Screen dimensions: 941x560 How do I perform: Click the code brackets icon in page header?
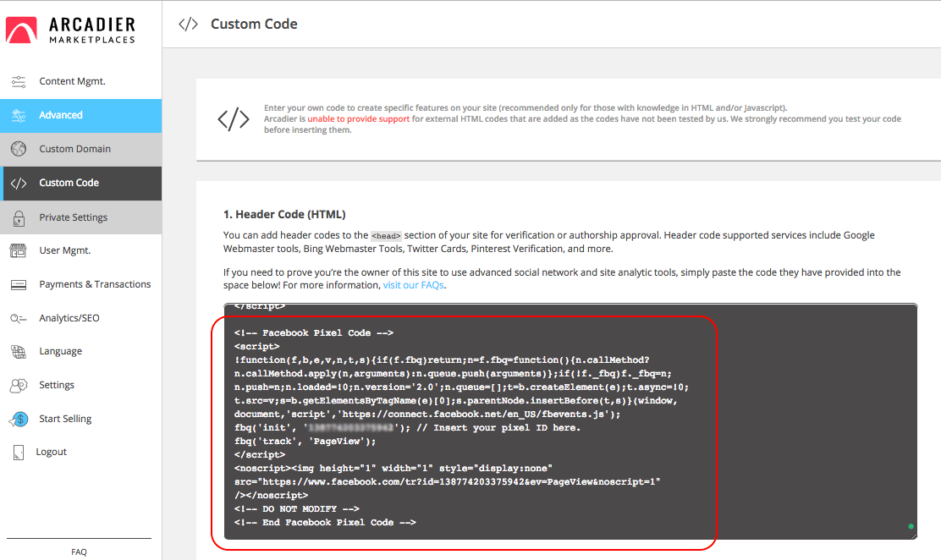pyautogui.click(x=189, y=24)
